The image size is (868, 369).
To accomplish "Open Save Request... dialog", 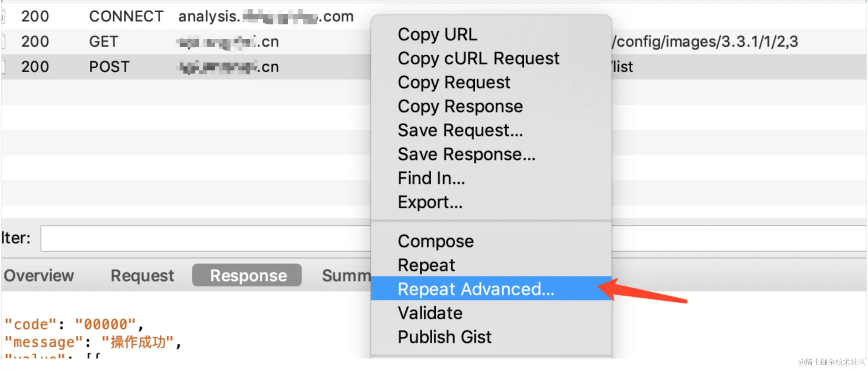I will click(460, 130).
